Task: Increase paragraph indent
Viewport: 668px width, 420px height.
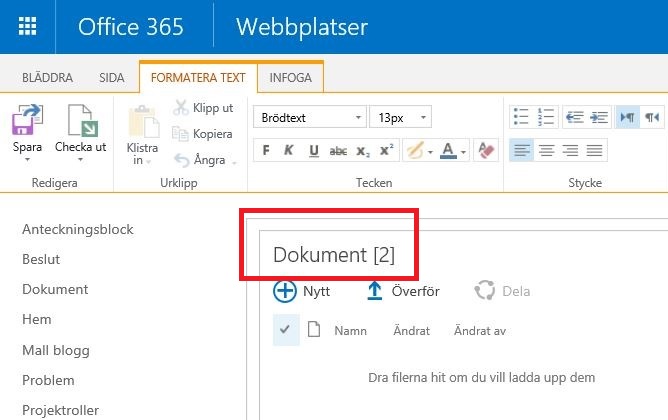Action: (599, 117)
